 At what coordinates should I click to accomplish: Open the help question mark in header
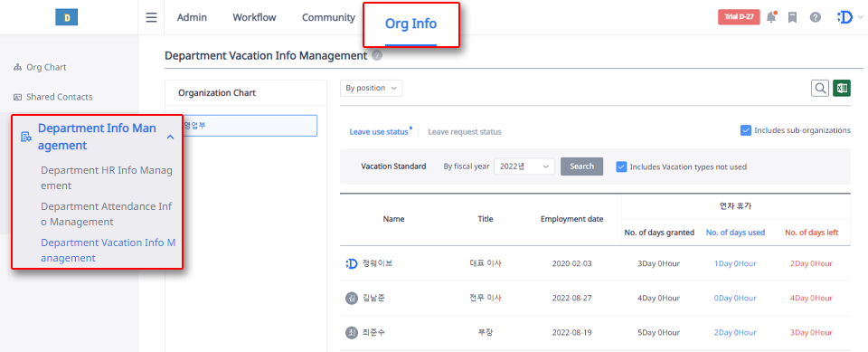click(x=815, y=18)
